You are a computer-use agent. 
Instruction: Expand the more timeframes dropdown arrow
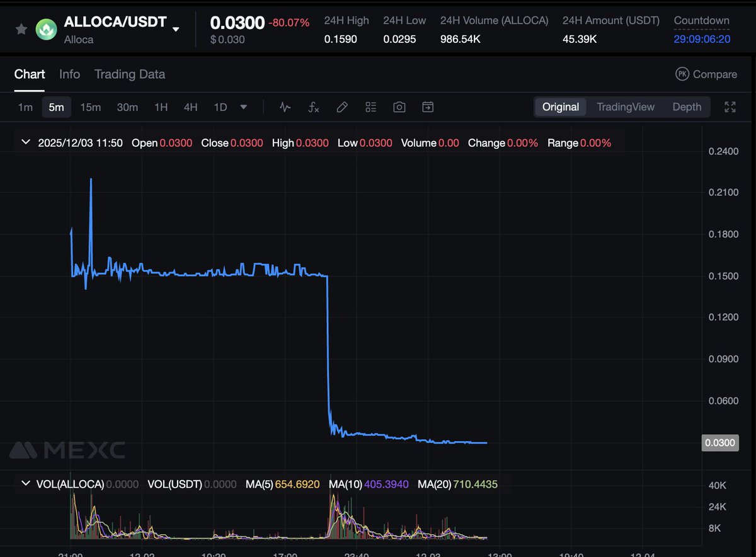point(244,107)
